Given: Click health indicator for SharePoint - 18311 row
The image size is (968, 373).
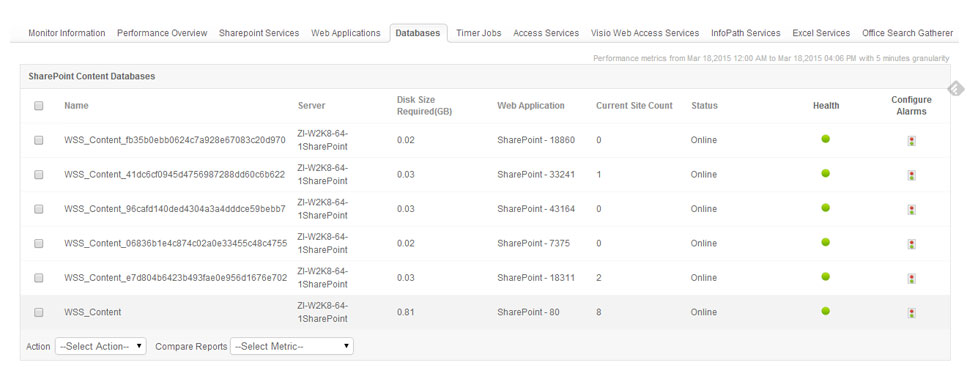Looking at the screenshot, I should (825, 277).
